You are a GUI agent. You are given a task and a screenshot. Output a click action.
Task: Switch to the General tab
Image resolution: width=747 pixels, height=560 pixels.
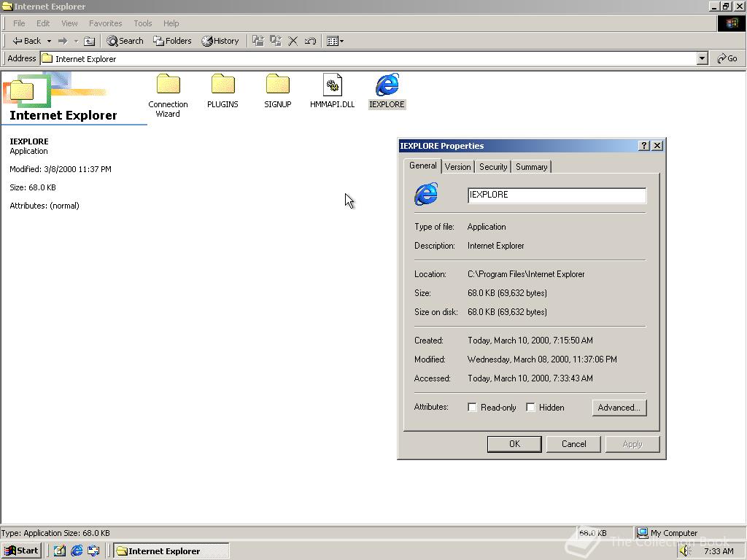click(x=422, y=166)
